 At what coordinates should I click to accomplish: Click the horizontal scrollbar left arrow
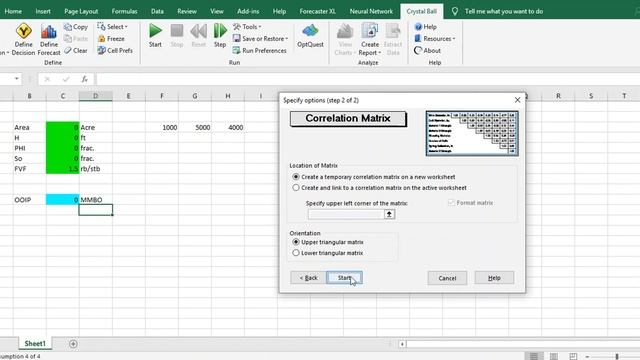[402, 344]
